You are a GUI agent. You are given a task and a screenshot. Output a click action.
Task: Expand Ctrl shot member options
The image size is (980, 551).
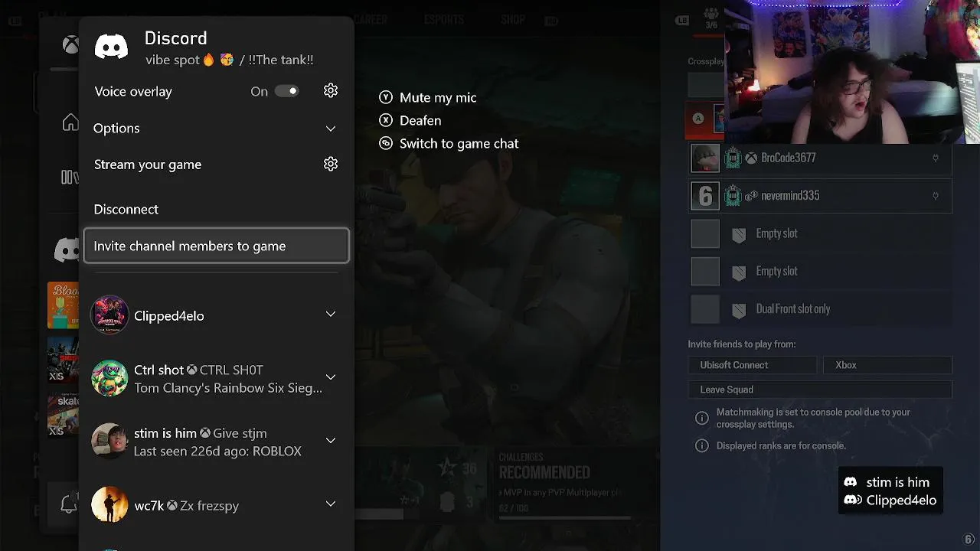(x=331, y=377)
